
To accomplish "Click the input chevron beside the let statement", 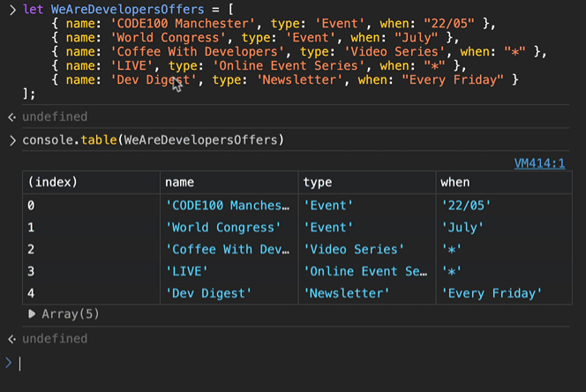I will pos(12,10).
